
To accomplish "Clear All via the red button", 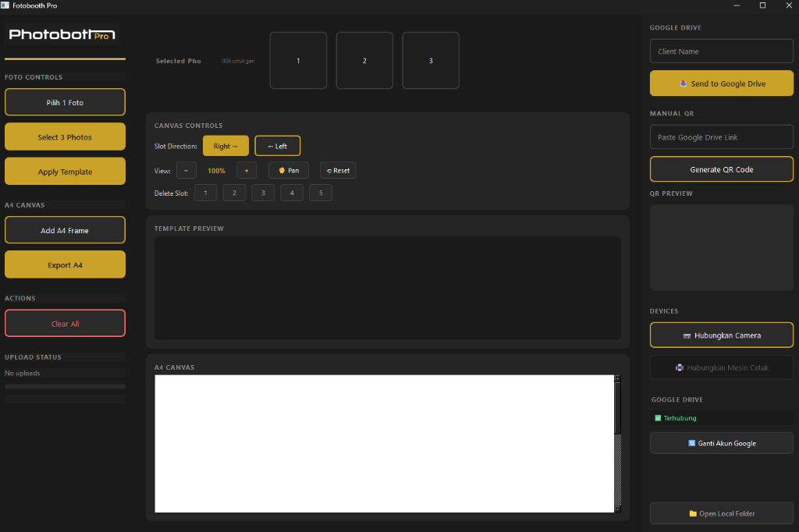I will (65, 323).
